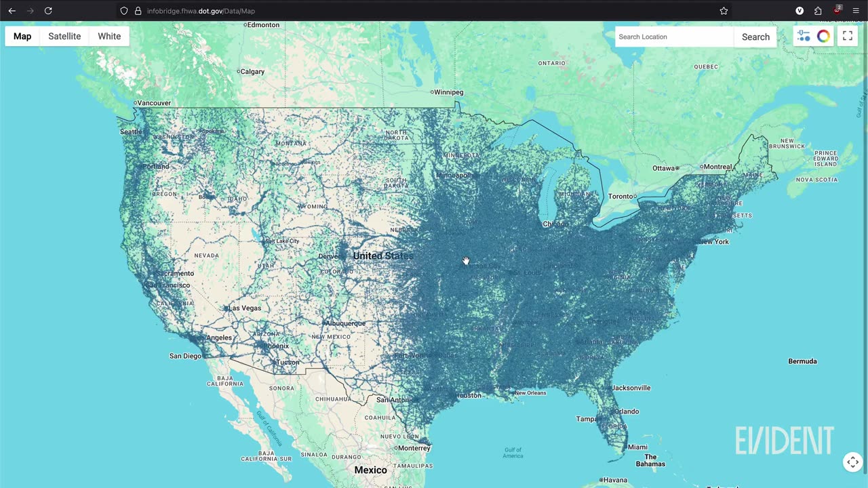Toggle fullscreen map view
Screen dimensions: 868x488
click(848, 37)
